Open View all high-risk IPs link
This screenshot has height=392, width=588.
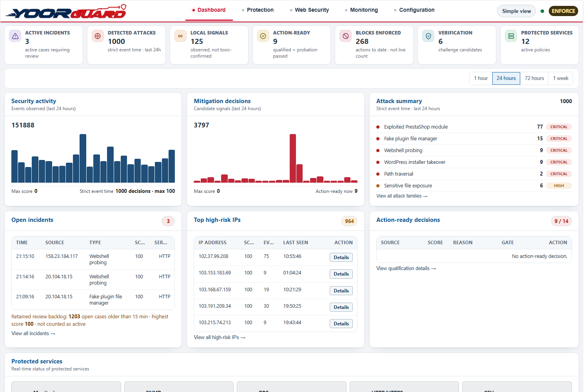click(220, 338)
